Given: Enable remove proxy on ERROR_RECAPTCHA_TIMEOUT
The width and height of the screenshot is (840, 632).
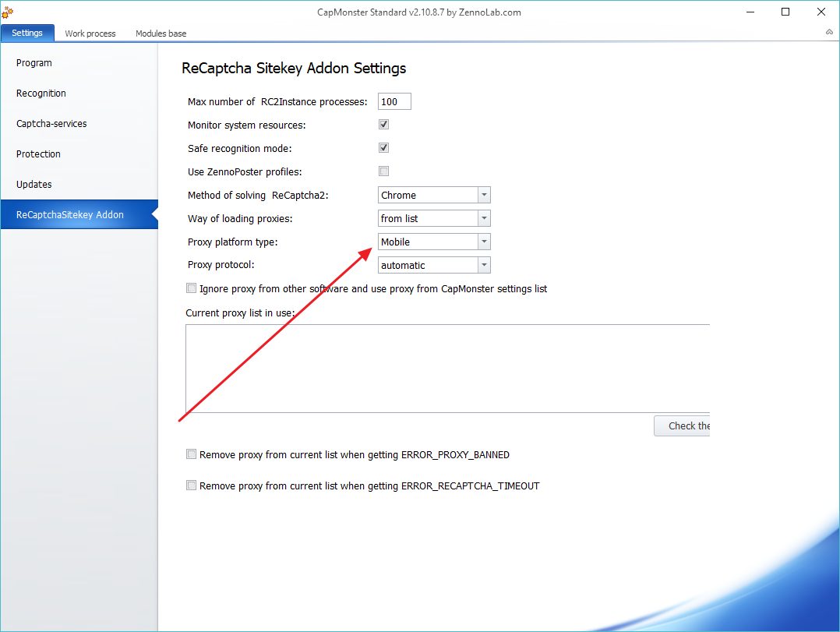Looking at the screenshot, I should tap(191, 485).
